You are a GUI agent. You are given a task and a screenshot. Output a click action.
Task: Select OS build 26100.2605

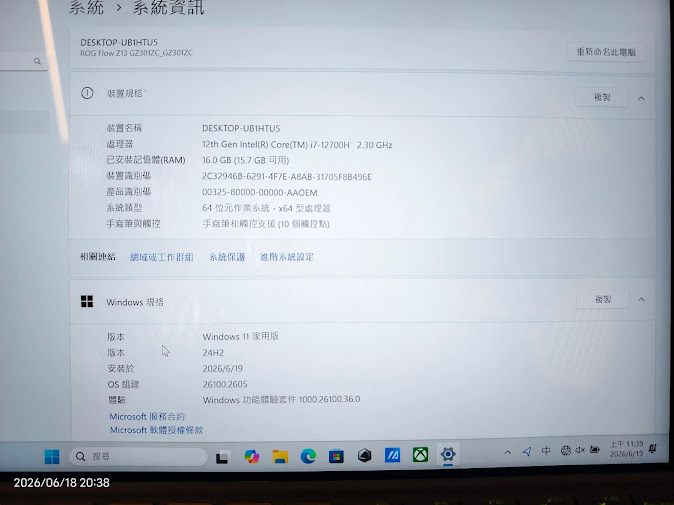[x=225, y=384]
